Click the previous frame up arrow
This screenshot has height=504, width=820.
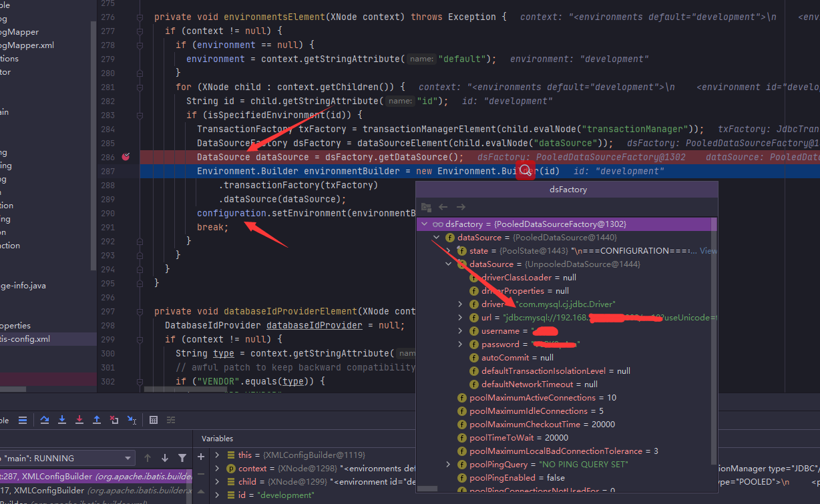(148, 458)
